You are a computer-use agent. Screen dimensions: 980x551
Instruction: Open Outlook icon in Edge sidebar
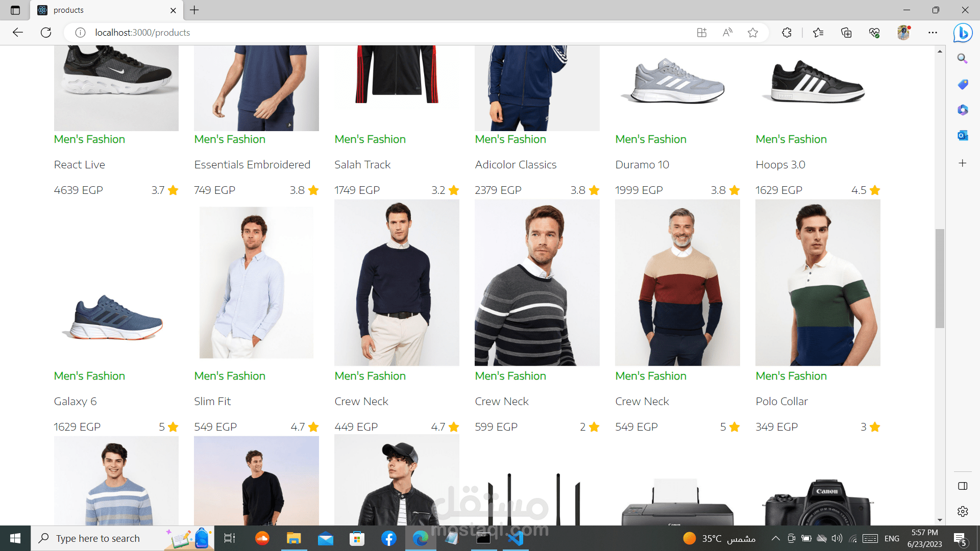(962, 135)
